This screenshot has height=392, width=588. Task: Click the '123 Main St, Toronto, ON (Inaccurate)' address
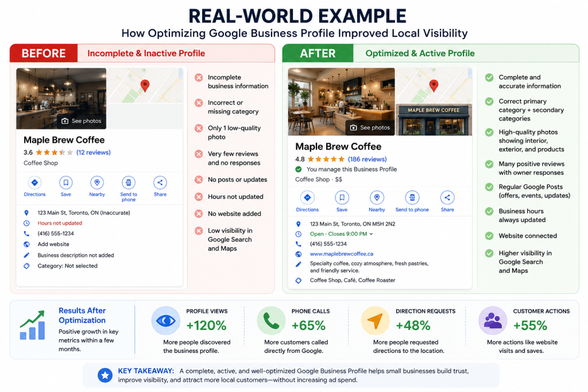pos(84,213)
